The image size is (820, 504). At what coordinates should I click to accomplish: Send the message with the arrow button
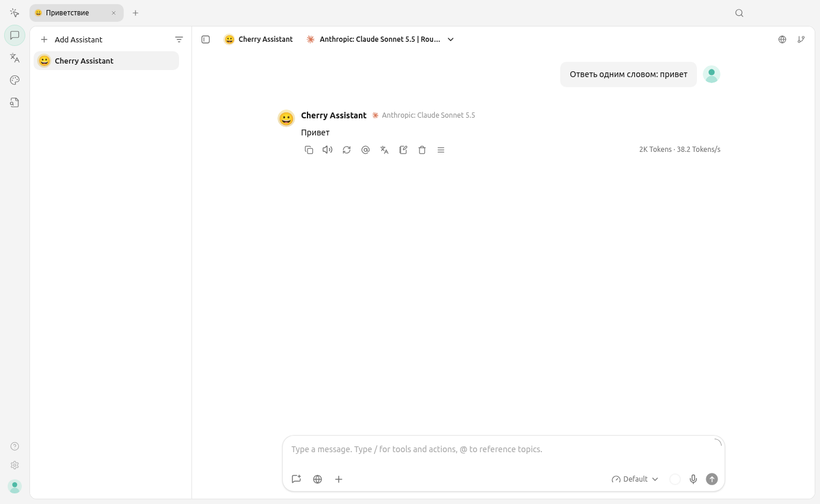pyautogui.click(x=712, y=479)
